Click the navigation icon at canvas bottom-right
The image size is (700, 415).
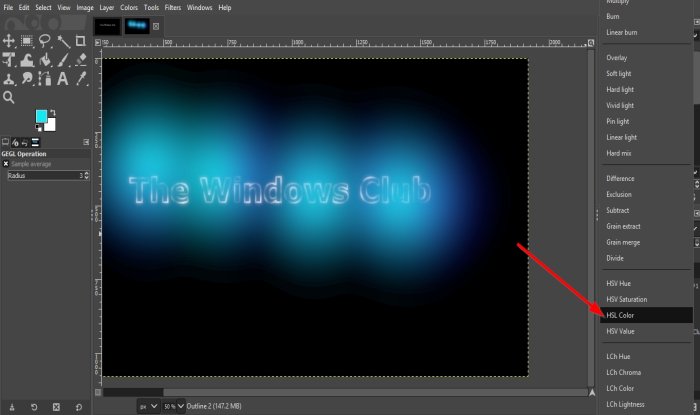[x=592, y=393]
